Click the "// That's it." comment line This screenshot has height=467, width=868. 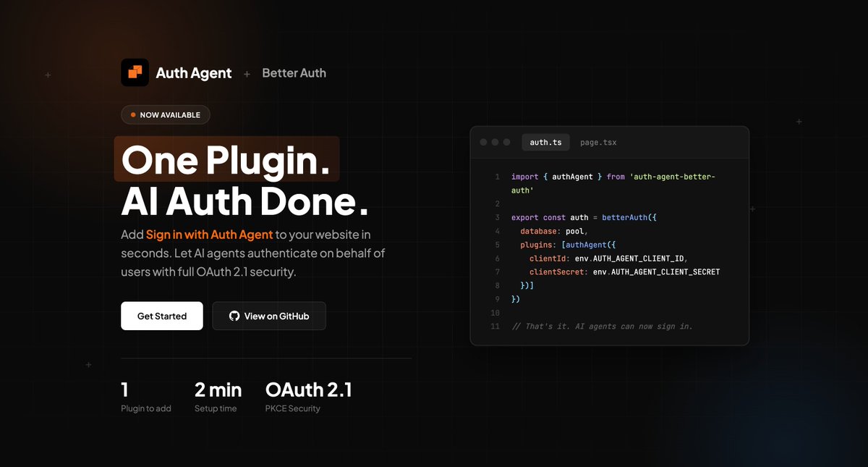[x=602, y=327]
